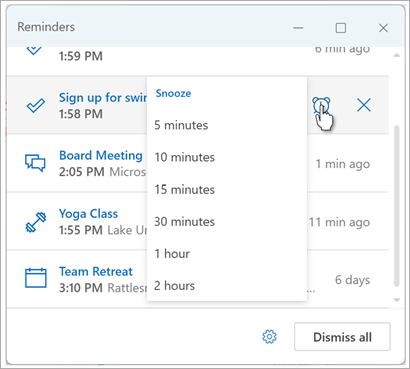Click the Board Meeting chat icon
The width and height of the screenshot is (410, 369).
35,163
